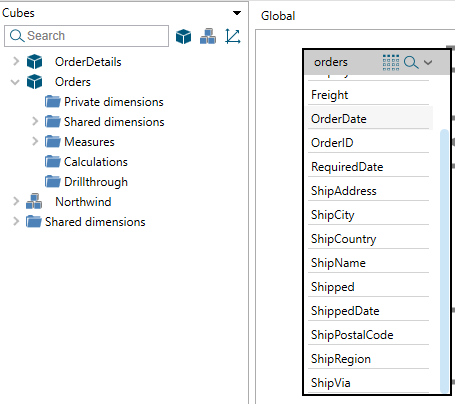Select the OrderID column
Screen dimensions: 455x404
point(368,143)
